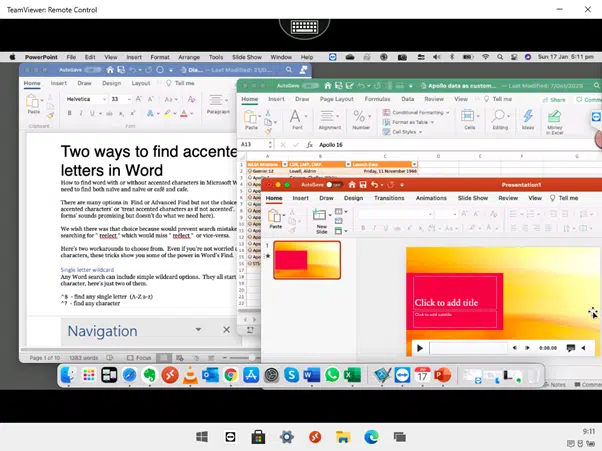This screenshot has width=602, height=451.
Task: Click the home icon in Excel title bar
Action: pos(327,86)
